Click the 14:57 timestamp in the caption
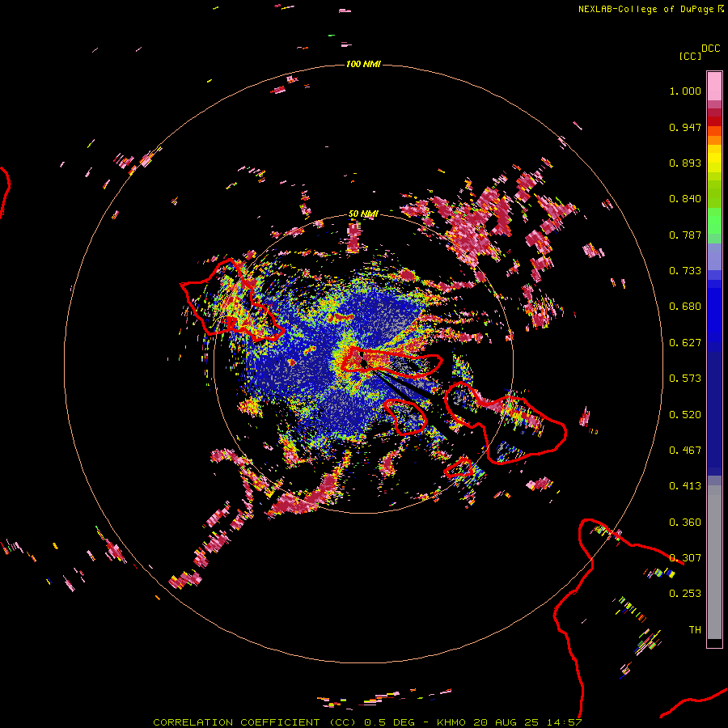Viewport: 728px width, 728px height. click(565, 722)
